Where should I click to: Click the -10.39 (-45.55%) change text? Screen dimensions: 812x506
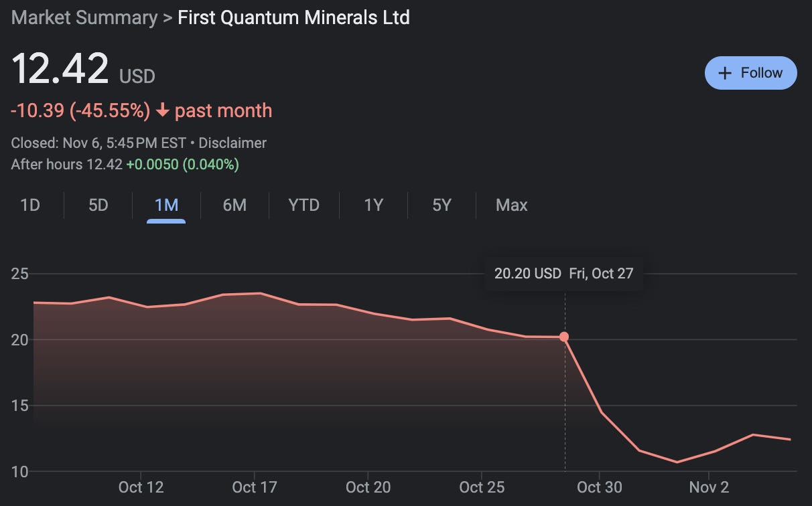click(80, 110)
